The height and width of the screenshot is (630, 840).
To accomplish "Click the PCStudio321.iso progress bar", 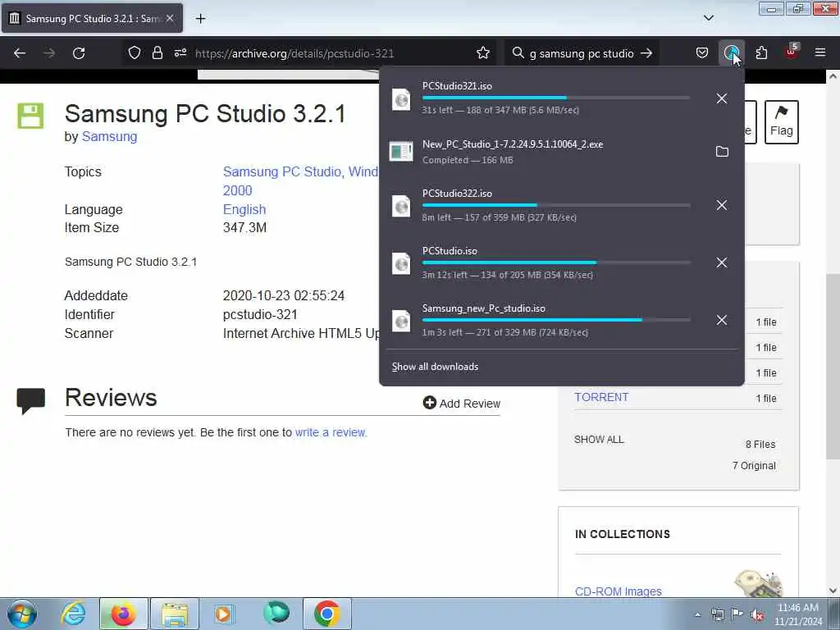I will point(556,98).
